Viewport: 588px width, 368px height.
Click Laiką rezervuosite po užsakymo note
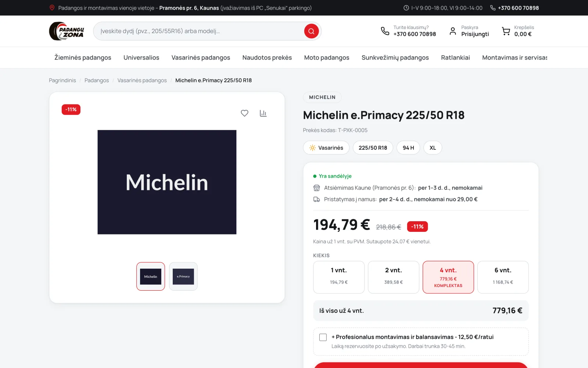click(398, 346)
